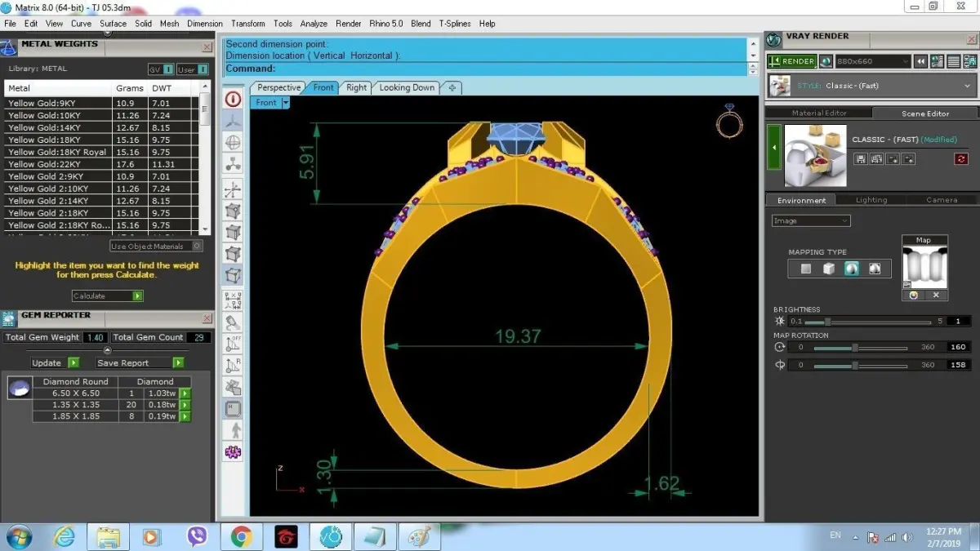Open the Lighting tab
Image resolution: width=980 pixels, height=551 pixels.
click(871, 200)
